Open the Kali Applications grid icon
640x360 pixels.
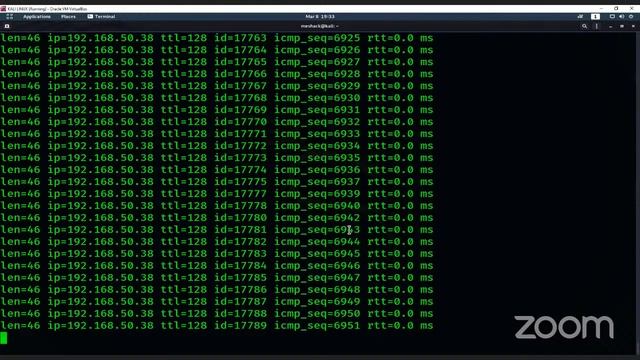(x=9, y=17)
